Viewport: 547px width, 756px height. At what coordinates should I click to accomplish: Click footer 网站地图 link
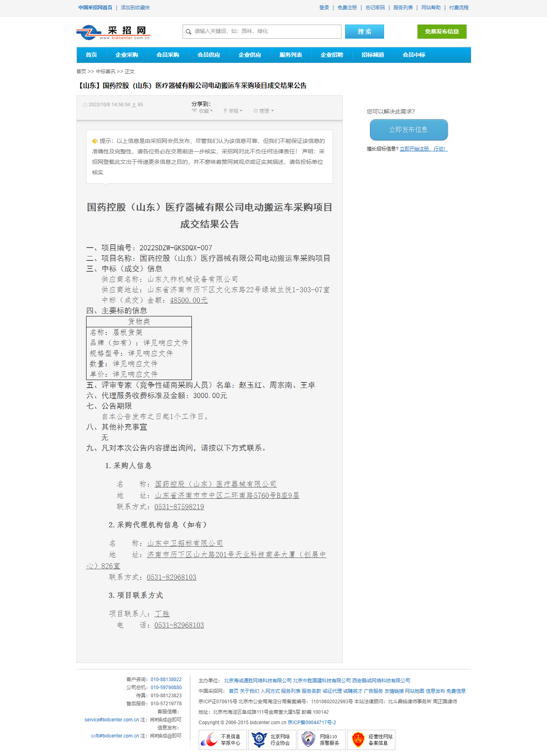415,691
